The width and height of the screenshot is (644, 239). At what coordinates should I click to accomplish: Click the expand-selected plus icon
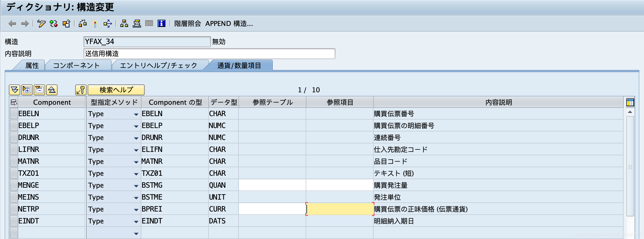pos(27,90)
